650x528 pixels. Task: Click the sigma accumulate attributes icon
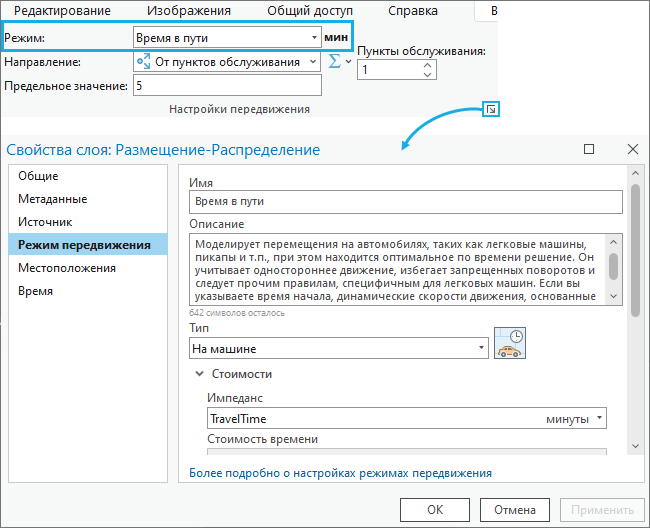pos(335,62)
